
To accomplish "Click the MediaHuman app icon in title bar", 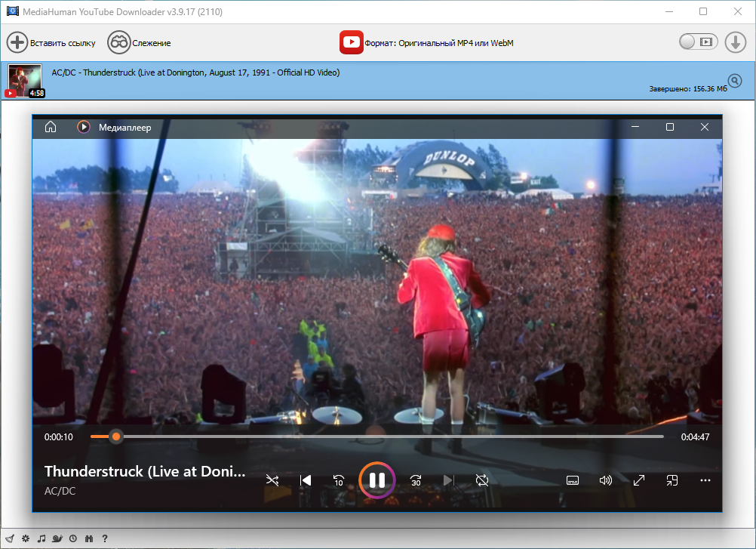I will coord(13,11).
